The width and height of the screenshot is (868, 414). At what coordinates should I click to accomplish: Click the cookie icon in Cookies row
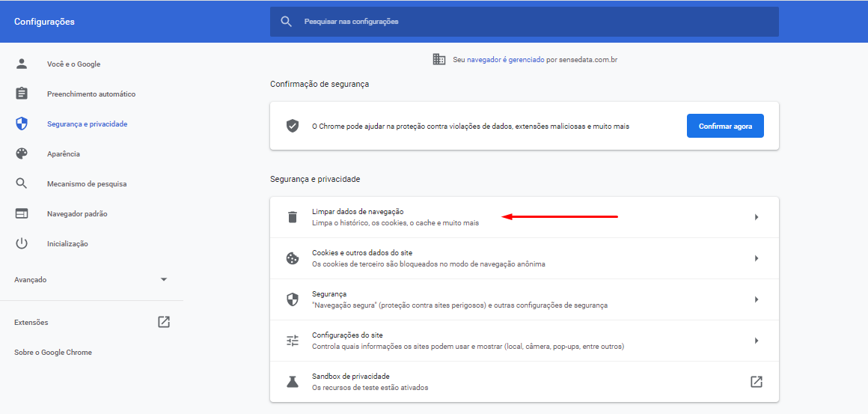(x=293, y=258)
